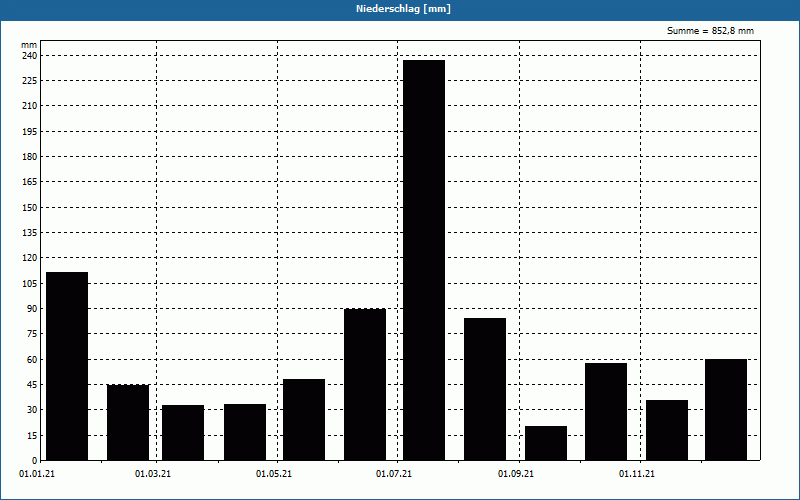Click the 75 value on the y-axis

(32, 334)
